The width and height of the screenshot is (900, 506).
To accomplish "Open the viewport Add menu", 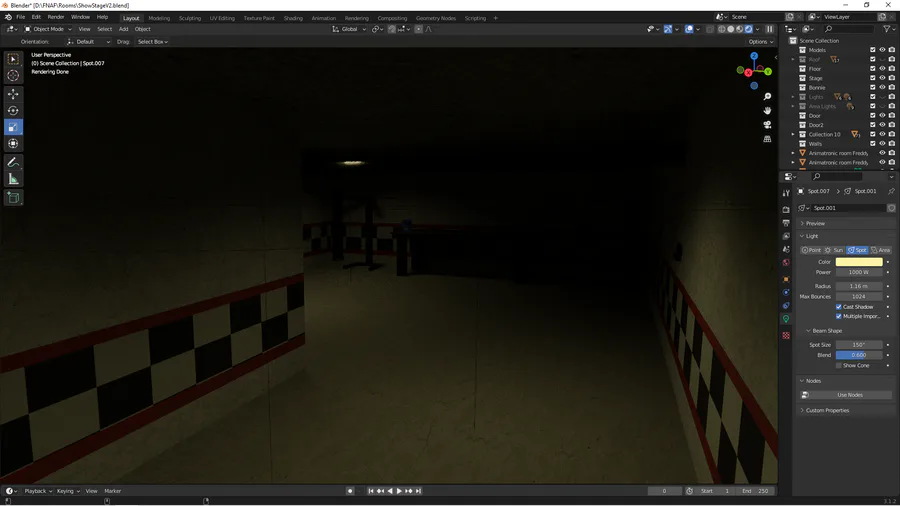I will [x=123, y=29].
